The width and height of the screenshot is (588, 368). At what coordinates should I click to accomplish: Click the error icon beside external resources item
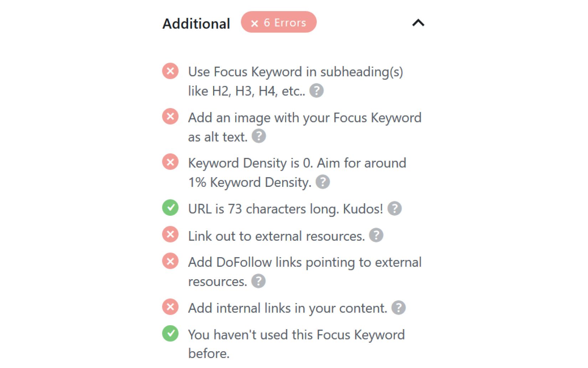tap(170, 235)
